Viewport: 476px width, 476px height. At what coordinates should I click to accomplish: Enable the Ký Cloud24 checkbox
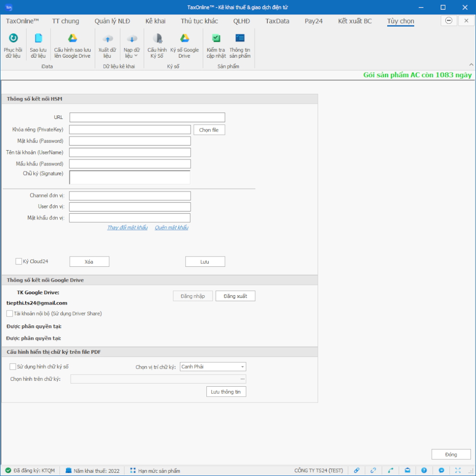[x=19, y=262]
